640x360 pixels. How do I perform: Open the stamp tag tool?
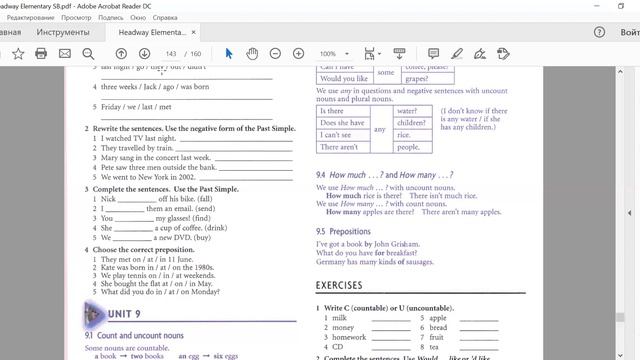(503, 53)
